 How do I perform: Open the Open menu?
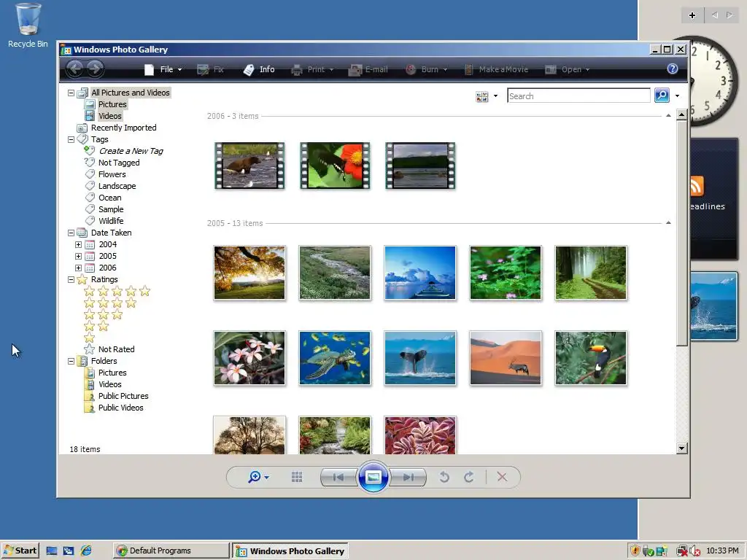[568, 69]
